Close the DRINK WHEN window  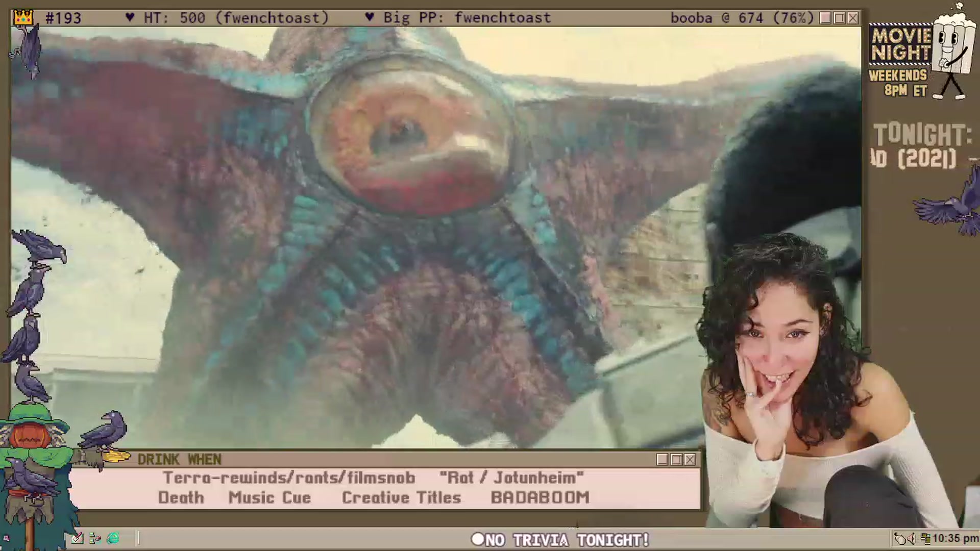[x=690, y=460]
